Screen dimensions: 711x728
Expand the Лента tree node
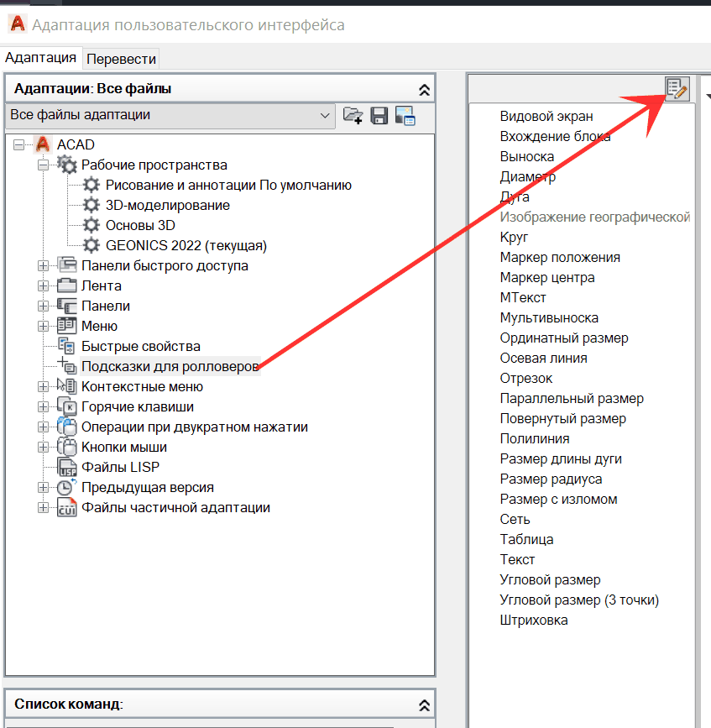(44, 286)
